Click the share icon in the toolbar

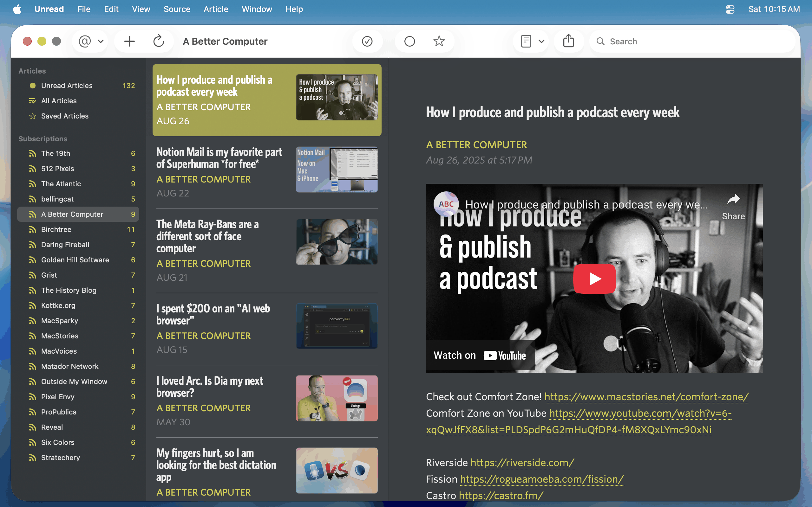tap(568, 41)
